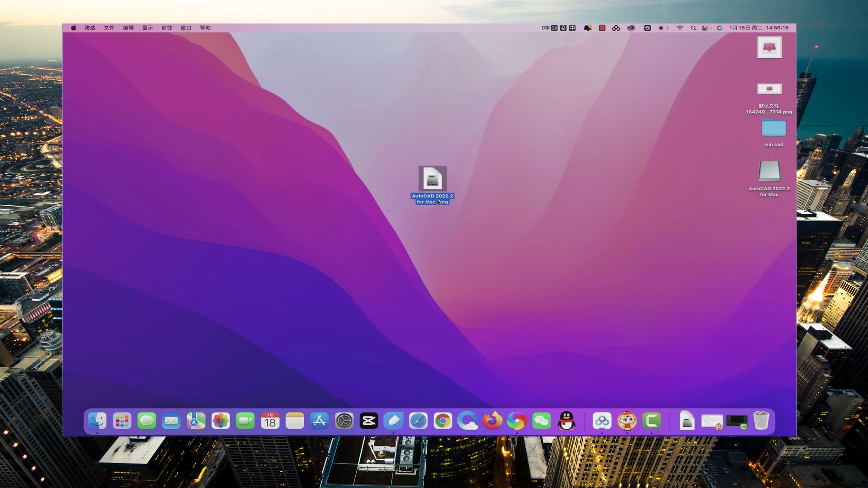Screen dimensions: 868x488
Task: Open the Trash in the Dock
Action: pyautogui.click(x=761, y=421)
